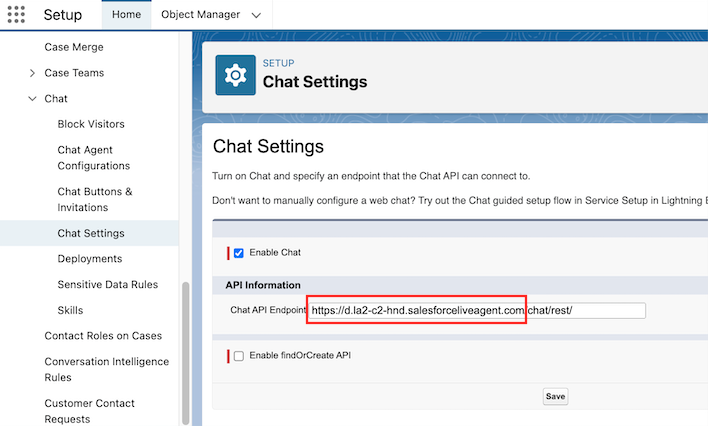Open the App Launcher grid icon

(x=17, y=15)
